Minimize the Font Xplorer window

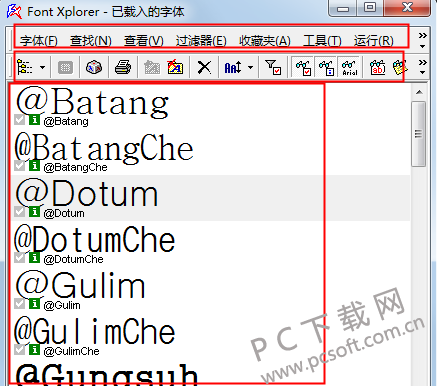342,8
